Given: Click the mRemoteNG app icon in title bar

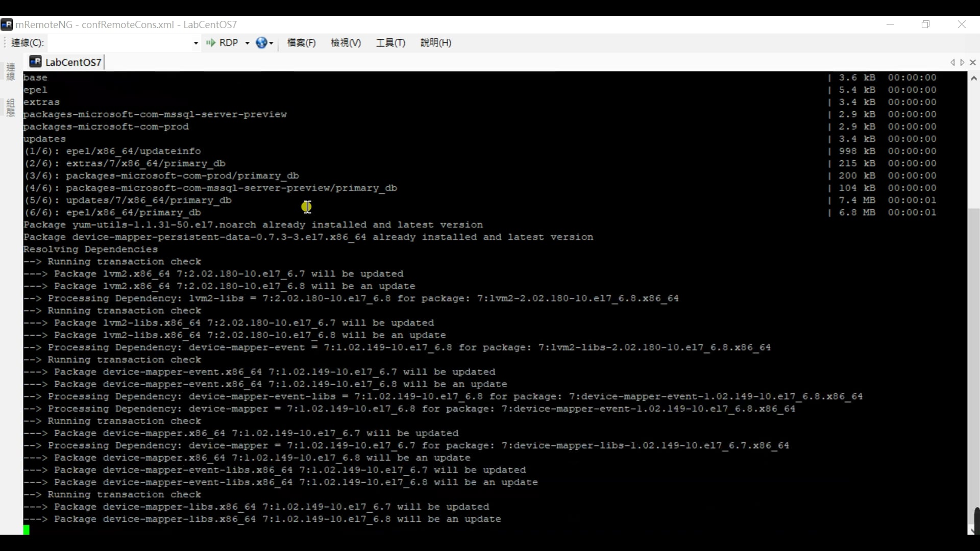Looking at the screenshot, I should point(7,24).
